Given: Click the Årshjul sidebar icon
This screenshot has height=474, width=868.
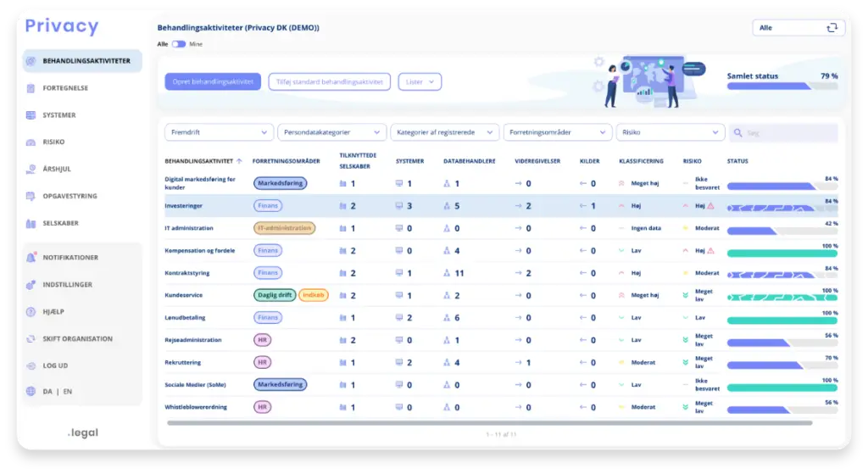Looking at the screenshot, I should (x=31, y=170).
